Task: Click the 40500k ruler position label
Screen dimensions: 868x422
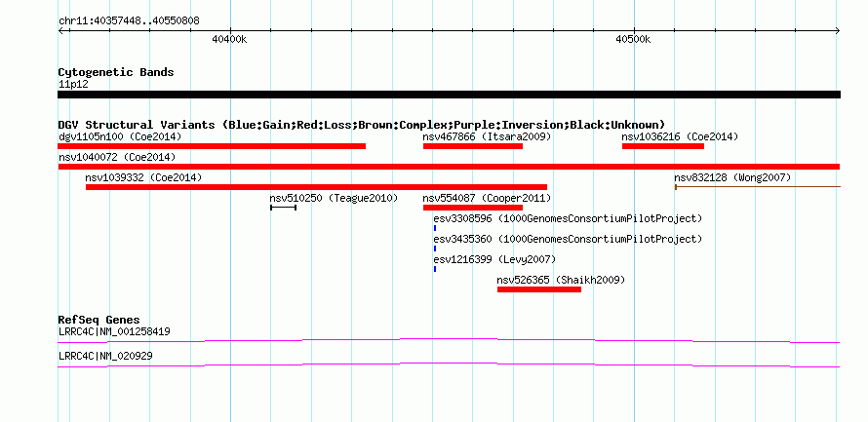Action: (x=633, y=40)
